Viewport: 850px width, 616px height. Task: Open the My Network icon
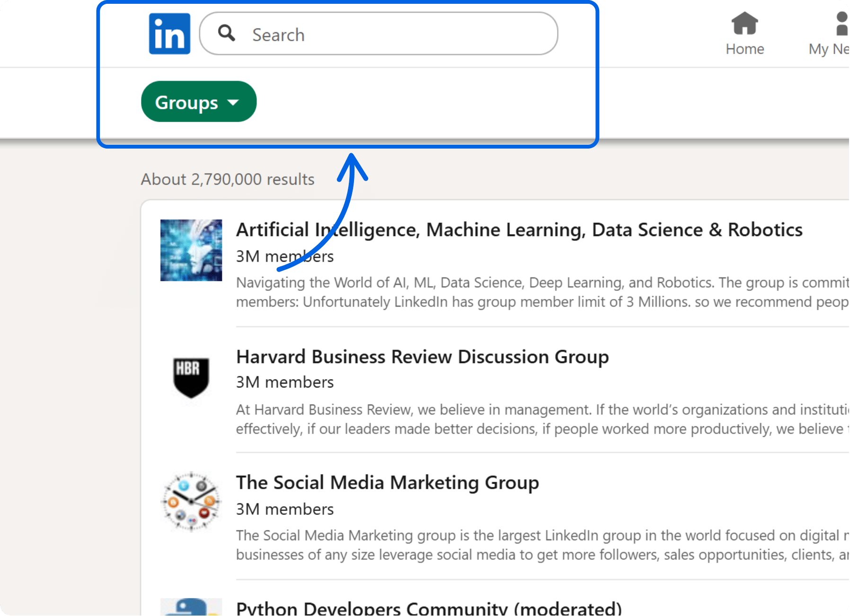pyautogui.click(x=842, y=25)
